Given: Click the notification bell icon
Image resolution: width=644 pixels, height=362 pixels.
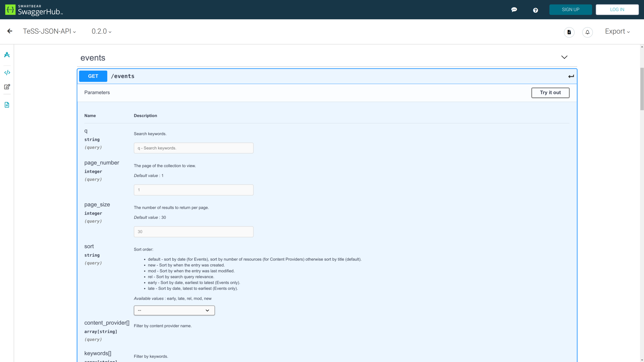Looking at the screenshot, I should [x=587, y=32].
